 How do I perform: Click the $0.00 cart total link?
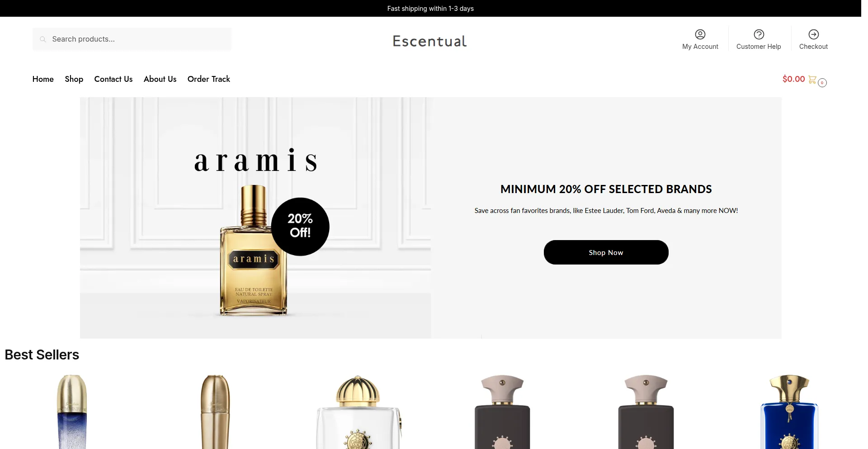click(x=793, y=79)
